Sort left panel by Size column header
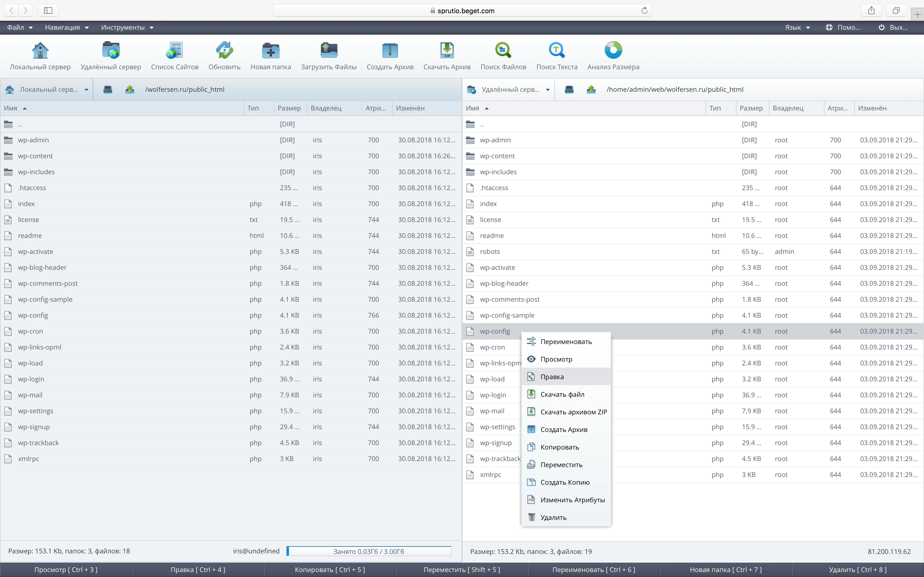924x577 pixels. coord(289,108)
